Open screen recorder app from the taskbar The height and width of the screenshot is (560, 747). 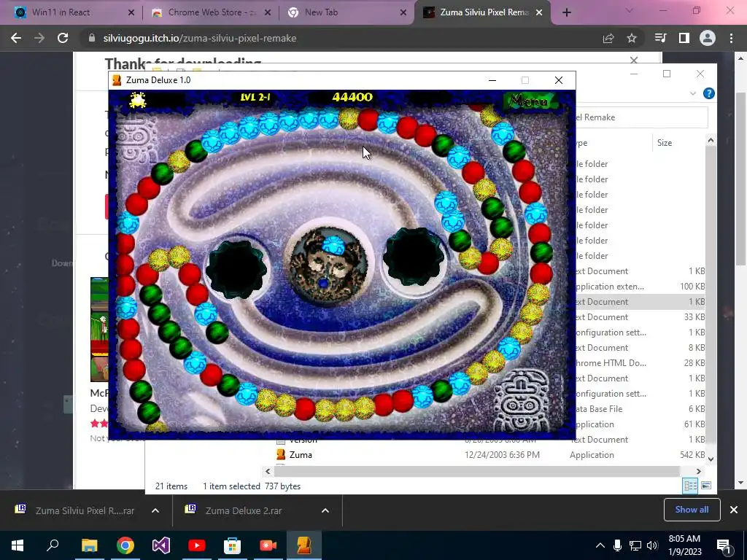(268, 545)
